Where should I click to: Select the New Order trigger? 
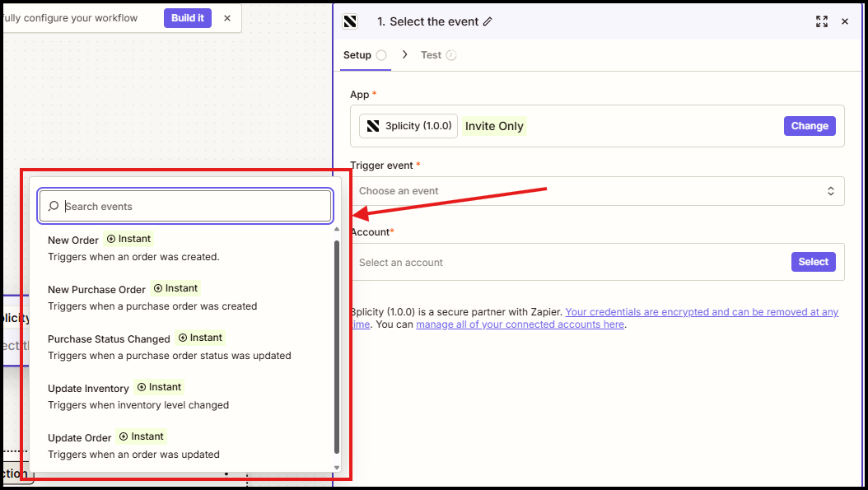tap(183, 248)
